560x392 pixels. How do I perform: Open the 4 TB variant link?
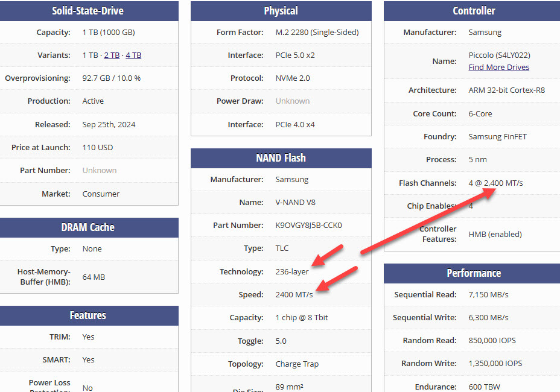tap(133, 55)
